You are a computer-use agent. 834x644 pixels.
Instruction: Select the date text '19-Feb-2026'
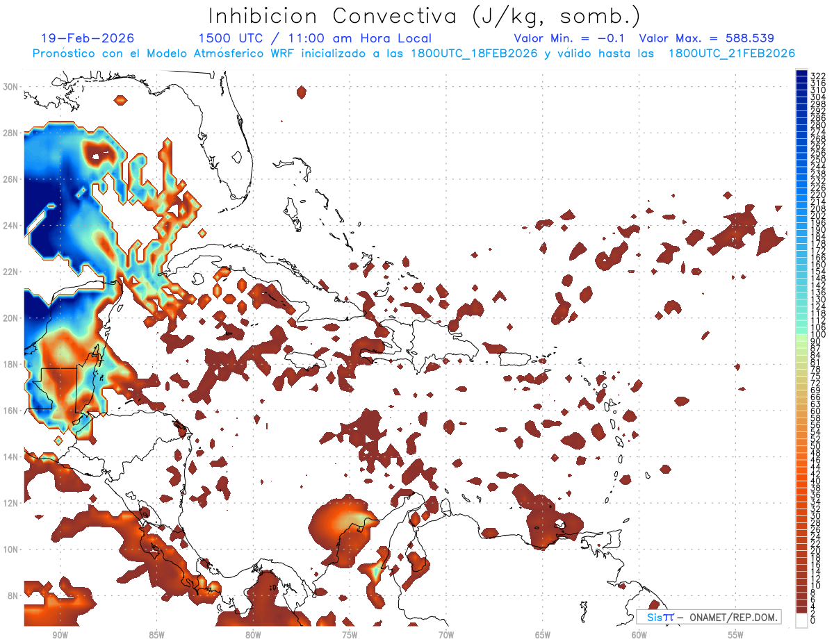88,39
